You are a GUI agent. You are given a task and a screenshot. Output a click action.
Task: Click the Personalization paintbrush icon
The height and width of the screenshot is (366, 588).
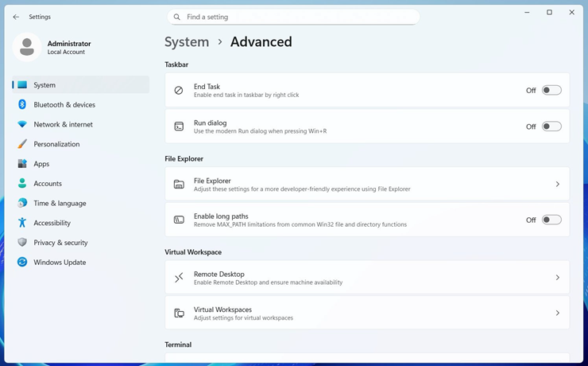pos(22,144)
